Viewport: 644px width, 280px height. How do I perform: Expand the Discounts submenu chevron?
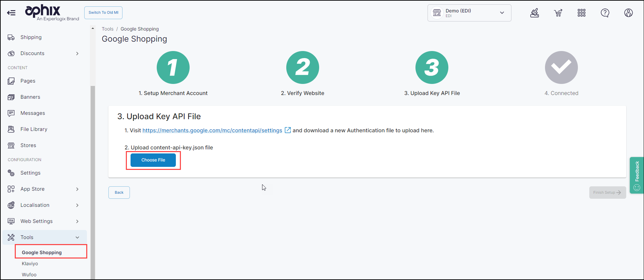coord(77,53)
